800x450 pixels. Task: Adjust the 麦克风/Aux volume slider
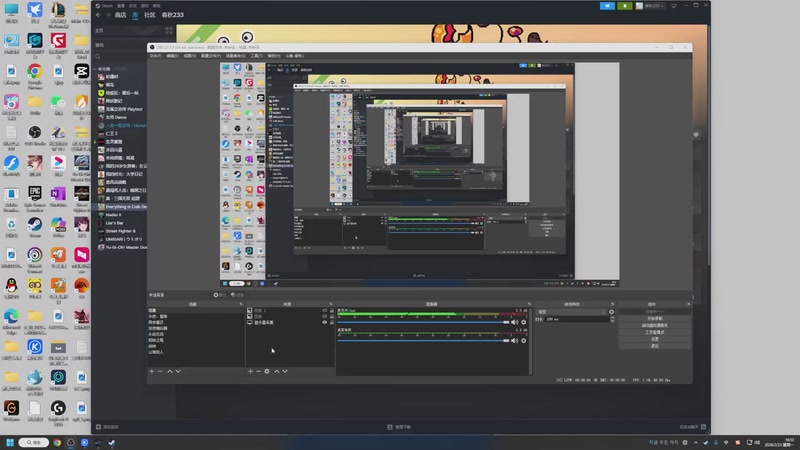[423, 322]
